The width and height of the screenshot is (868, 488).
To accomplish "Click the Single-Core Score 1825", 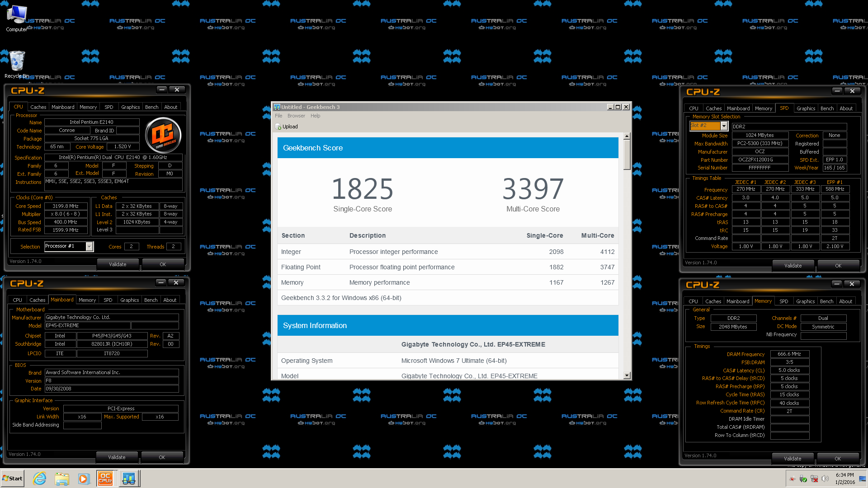I will [x=363, y=188].
